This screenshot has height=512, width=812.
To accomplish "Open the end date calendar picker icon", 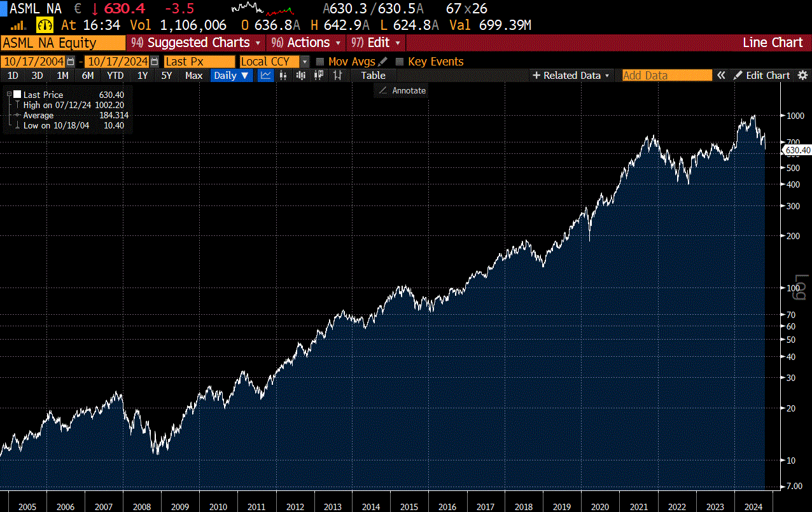I will (155, 62).
